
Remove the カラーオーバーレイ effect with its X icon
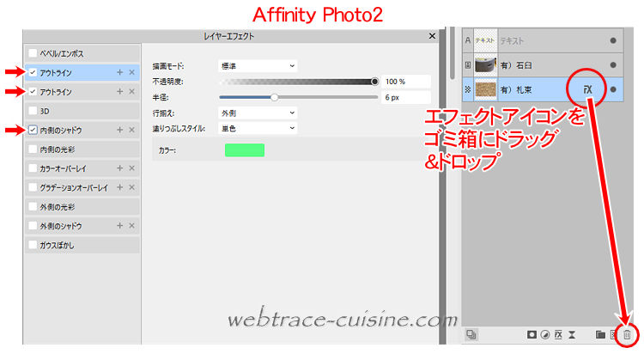pyautogui.click(x=131, y=168)
